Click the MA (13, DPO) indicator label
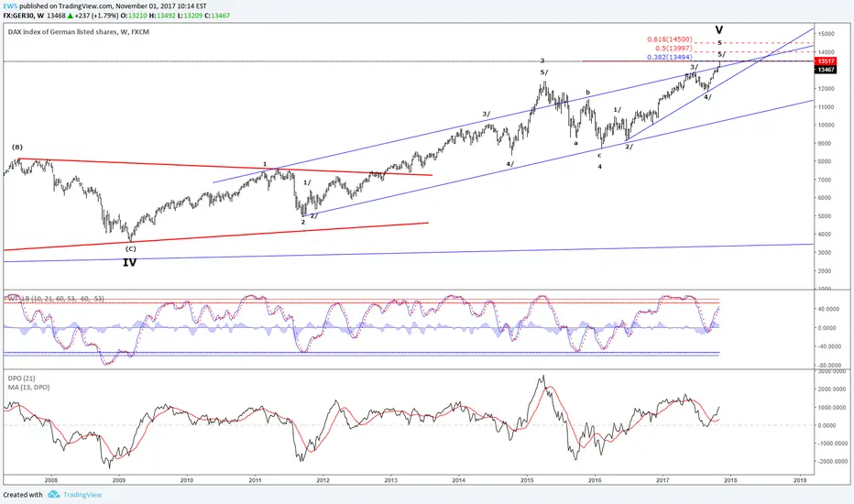 (29, 388)
